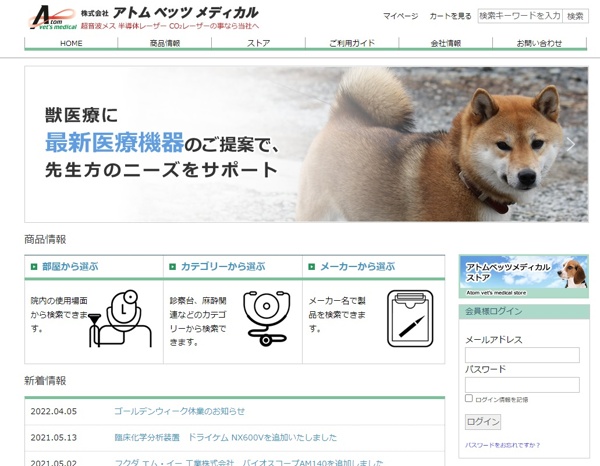Click the stethoscope category icon
600x466 pixels.
(266, 318)
